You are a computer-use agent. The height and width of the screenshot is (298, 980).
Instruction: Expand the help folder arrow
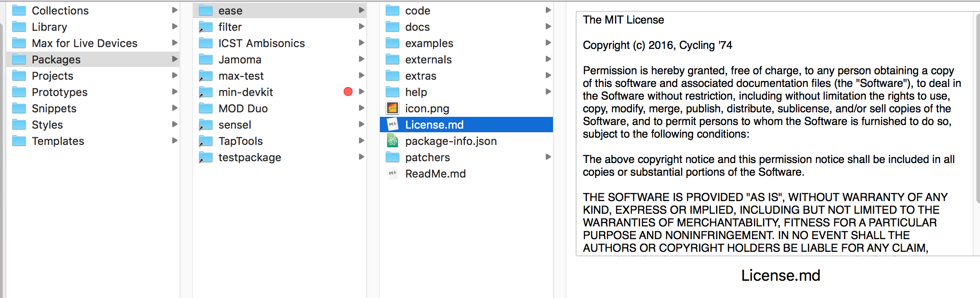tap(548, 91)
